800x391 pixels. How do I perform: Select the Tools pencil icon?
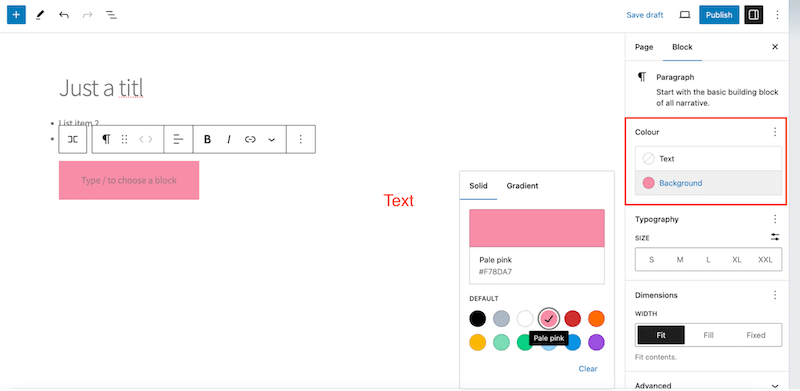coord(40,15)
